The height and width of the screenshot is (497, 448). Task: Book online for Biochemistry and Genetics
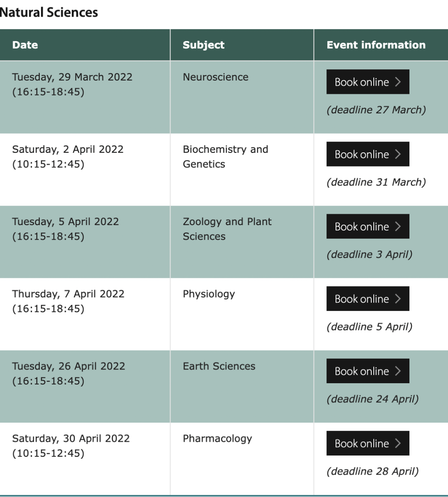pyautogui.click(x=368, y=154)
